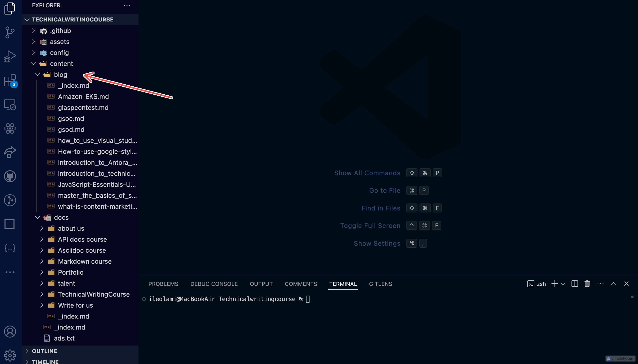
Task: Open the Accounts icon
Action: pyautogui.click(x=10, y=332)
